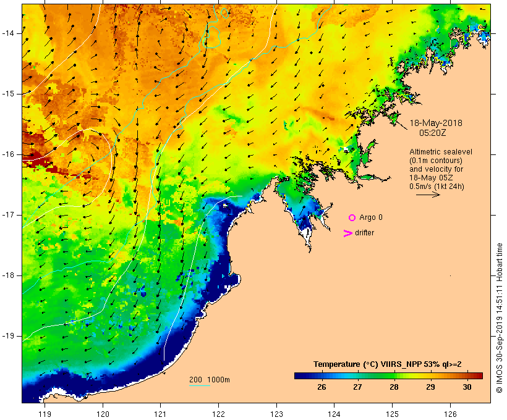Click the -17 latitude axis label
The height and width of the screenshot is (420, 507).
8,215
